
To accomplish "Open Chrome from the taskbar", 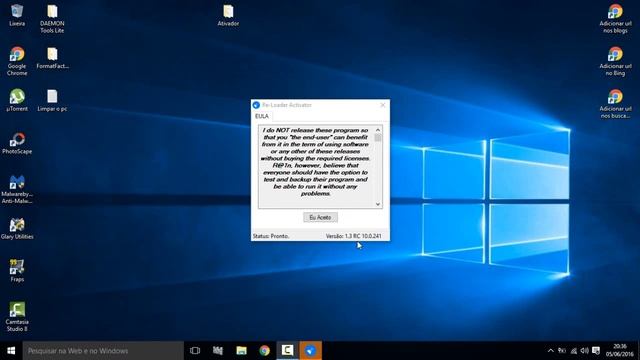I will pyautogui.click(x=264, y=351).
